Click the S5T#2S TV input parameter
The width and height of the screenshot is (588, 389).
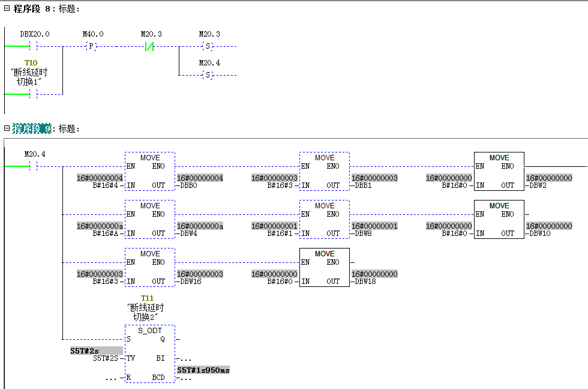pos(108,358)
